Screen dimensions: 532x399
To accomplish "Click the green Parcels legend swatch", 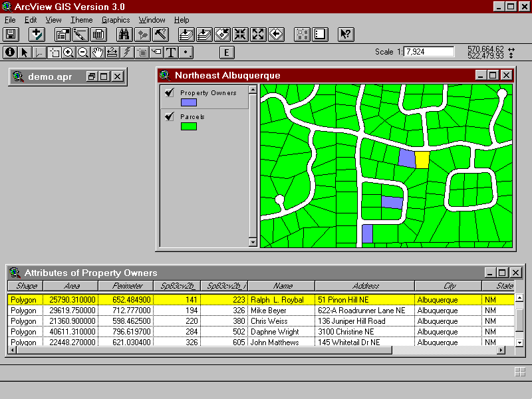I will [x=189, y=126].
